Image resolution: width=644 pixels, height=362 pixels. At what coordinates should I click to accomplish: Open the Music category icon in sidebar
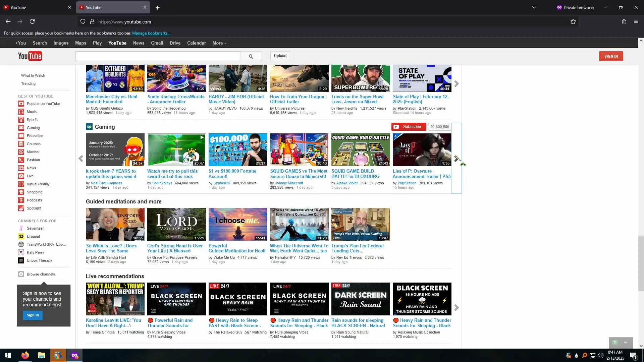(21, 112)
